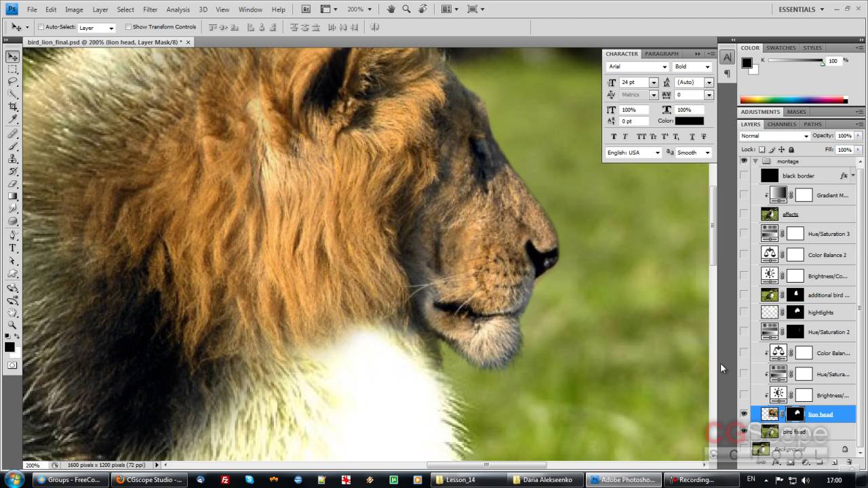Switch to the Channels tab
868x488 pixels.
[782, 124]
